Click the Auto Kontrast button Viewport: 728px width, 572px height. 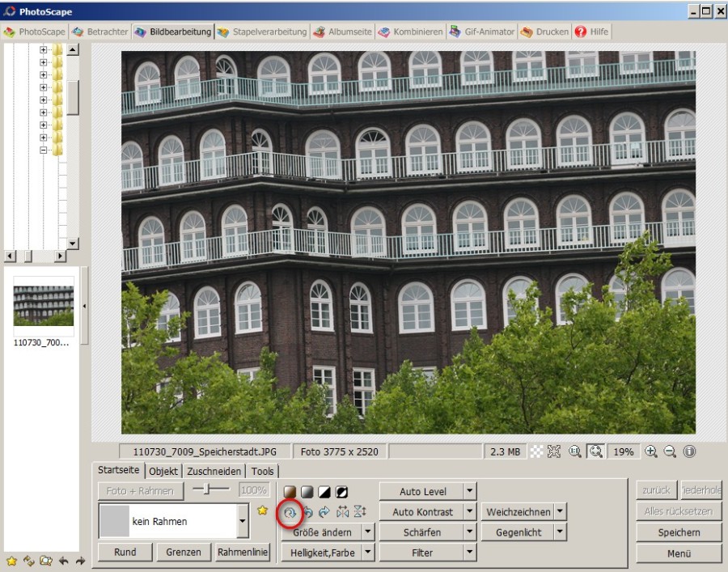(422, 511)
